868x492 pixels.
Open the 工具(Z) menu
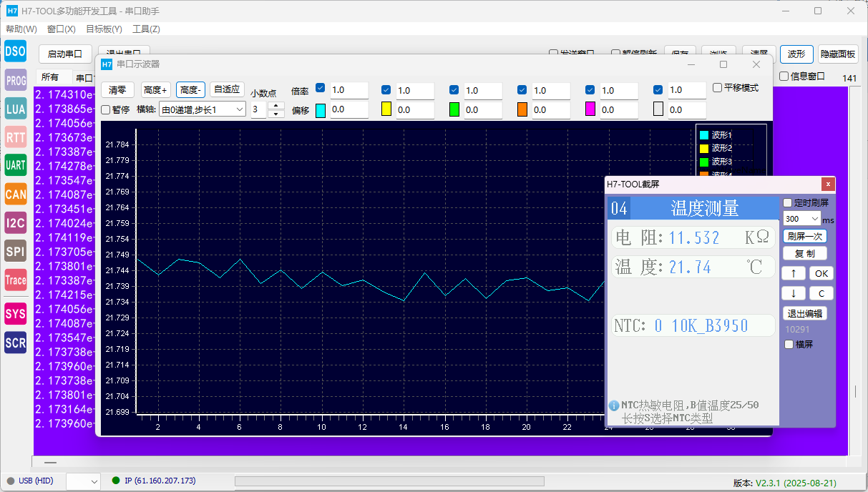click(x=146, y=29)
